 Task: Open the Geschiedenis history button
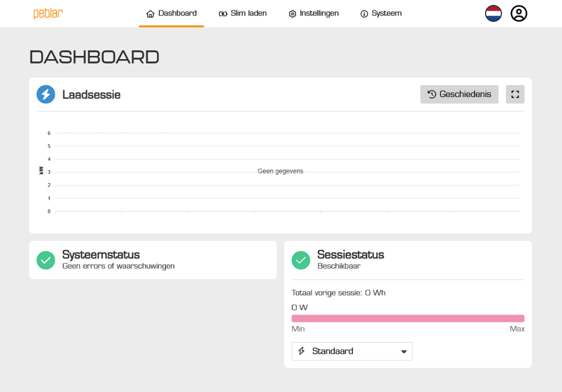pos(459,94)
